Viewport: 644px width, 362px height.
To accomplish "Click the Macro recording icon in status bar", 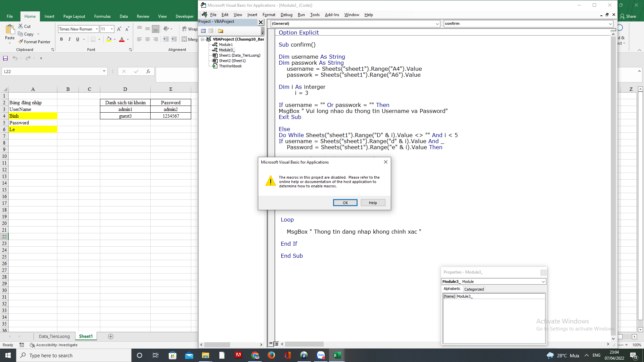I will click(x=22, y=345).
